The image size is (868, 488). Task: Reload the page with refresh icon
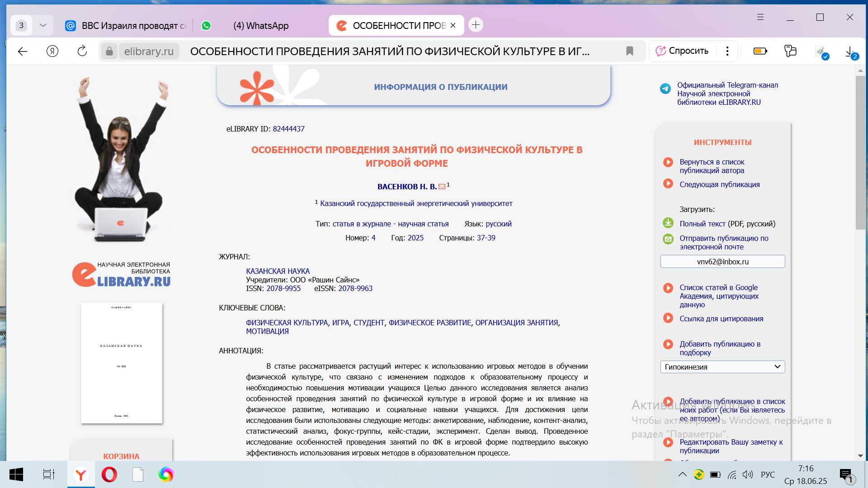click(82, 51)
